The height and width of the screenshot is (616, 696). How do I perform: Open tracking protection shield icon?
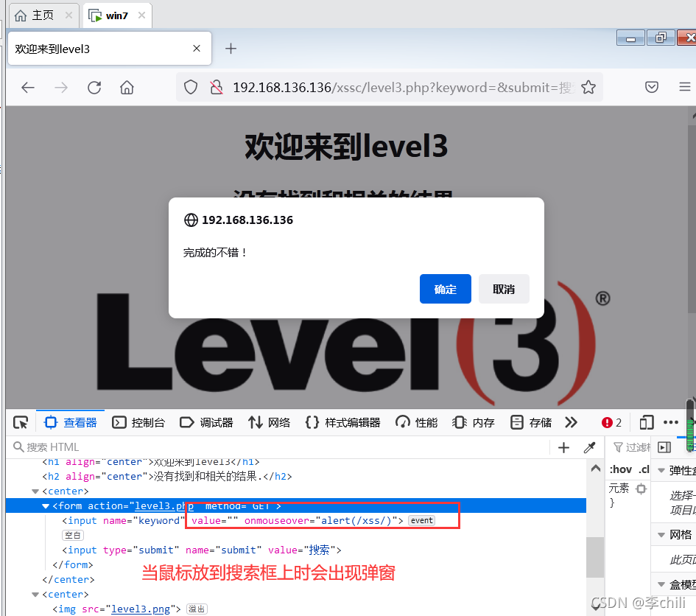point(191,87)
